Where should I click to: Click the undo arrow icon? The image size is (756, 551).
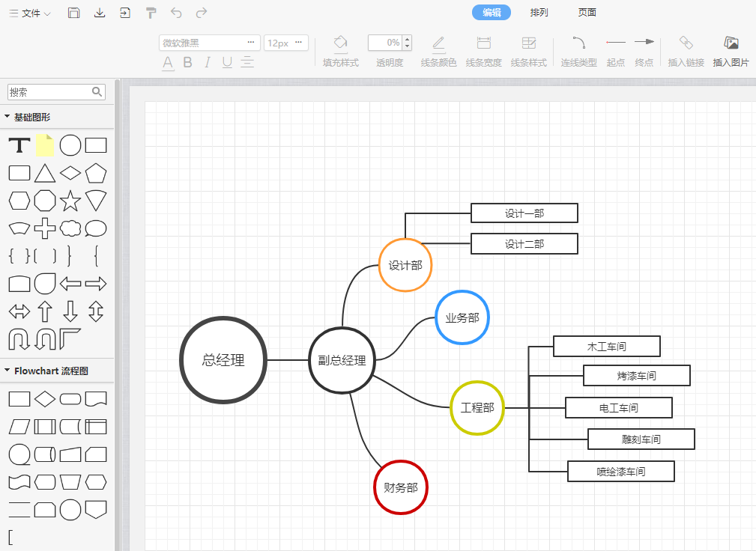(176, 13)
